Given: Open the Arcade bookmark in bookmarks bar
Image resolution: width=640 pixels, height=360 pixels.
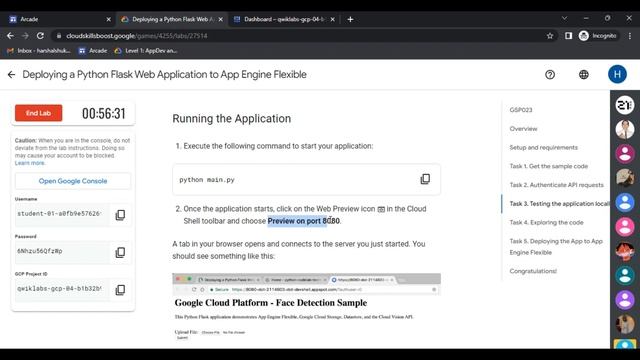Looking at the screenshot, I should [x=93, y=51].
